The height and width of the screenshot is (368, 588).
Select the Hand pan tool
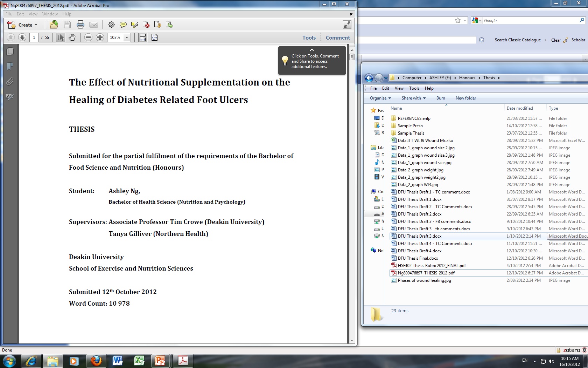point(72,38)
